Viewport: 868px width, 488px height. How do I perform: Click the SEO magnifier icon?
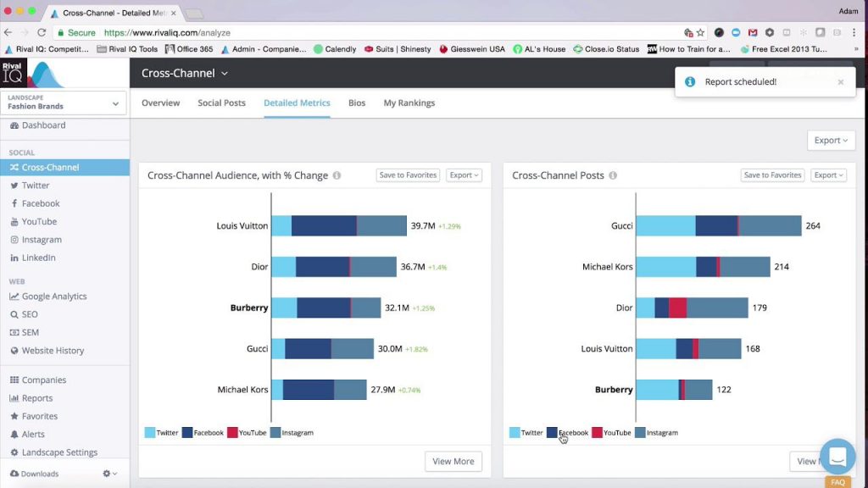pyautogui.click(x=14, y=315)
